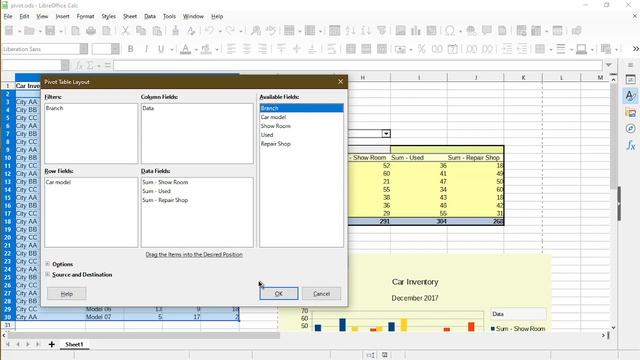Click the Sum - Show Room legend swatch
The image size is (640, 360).
click(x=493, y=329)
